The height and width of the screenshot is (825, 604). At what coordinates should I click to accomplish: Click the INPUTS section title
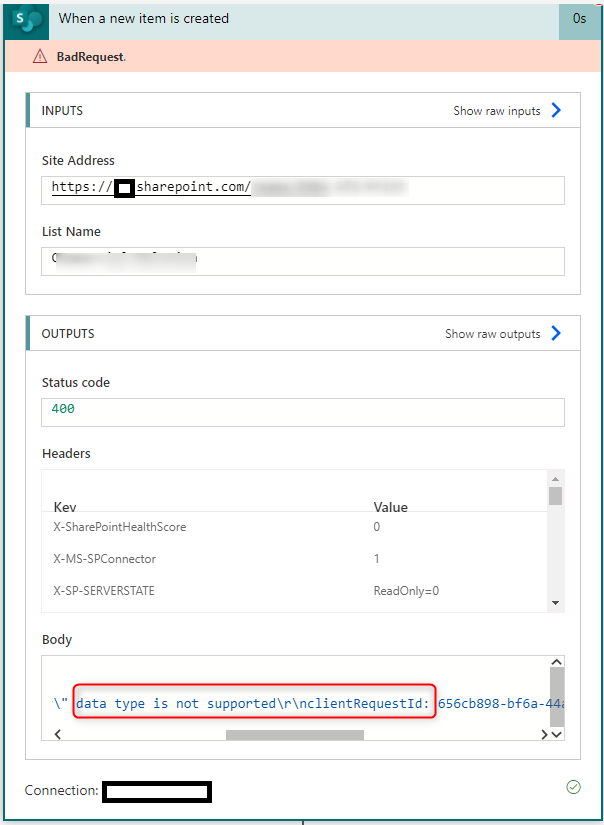(62, 110)
